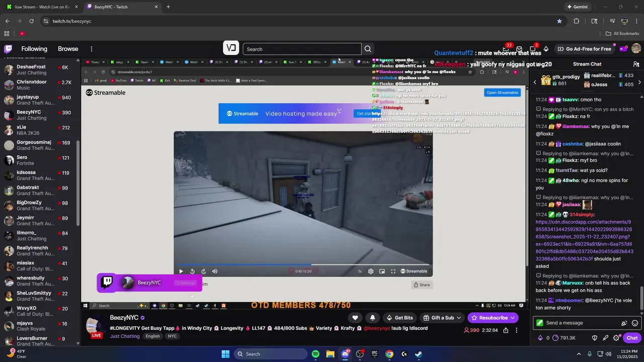This screenshot has height=362, width=644.
Task: Open the user avatar menu on Twitch
Action: pos(636,49)
